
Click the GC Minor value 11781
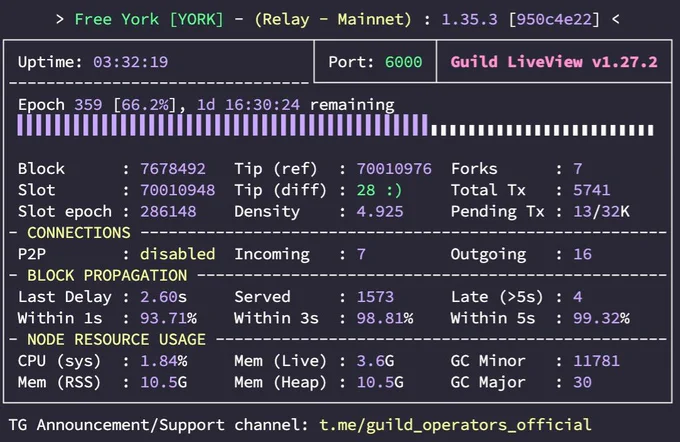coord(596,361)
